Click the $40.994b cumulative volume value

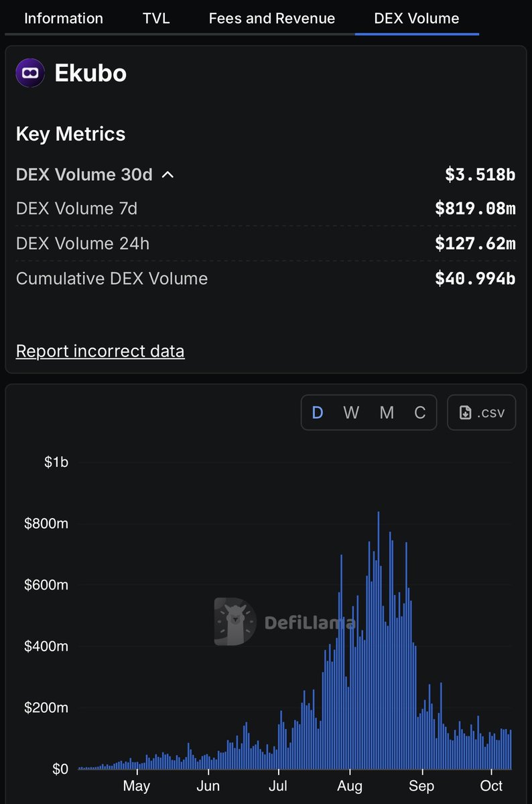point(476,278)
